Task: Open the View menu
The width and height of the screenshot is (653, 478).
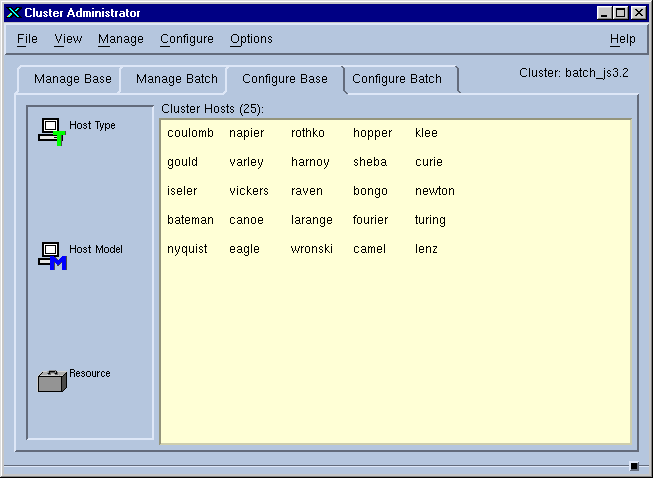Action: coord(68,39)
